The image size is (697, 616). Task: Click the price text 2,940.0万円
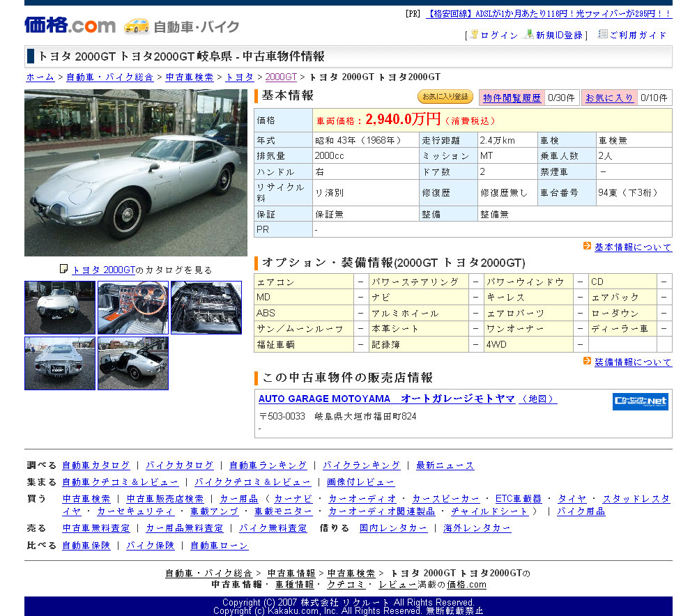[403, 119]
